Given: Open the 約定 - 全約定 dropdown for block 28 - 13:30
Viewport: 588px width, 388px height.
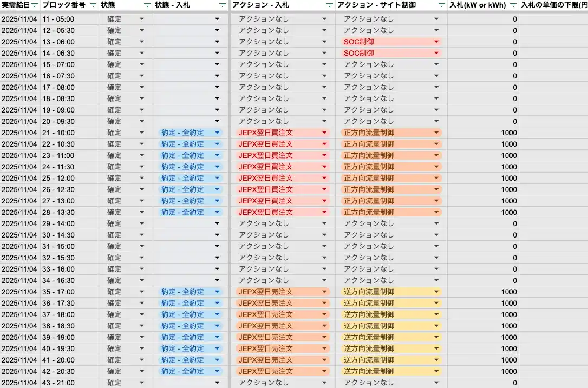Looking at the screenshot, I should coord(217,212).
